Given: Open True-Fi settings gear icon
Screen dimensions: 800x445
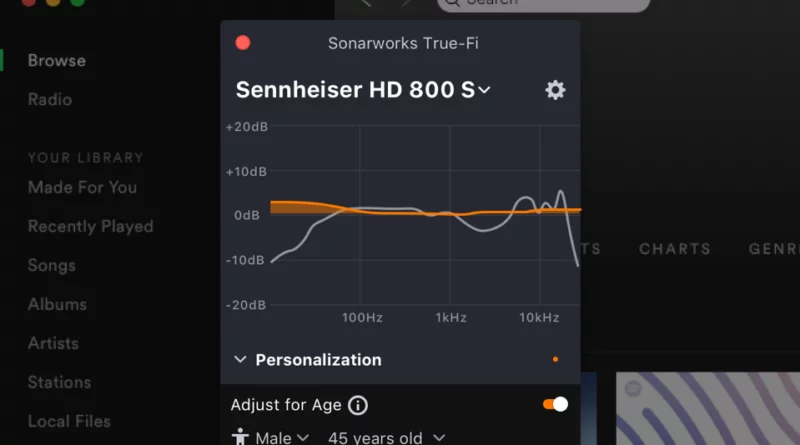Looking at the screenshot, I should [555, 90].
